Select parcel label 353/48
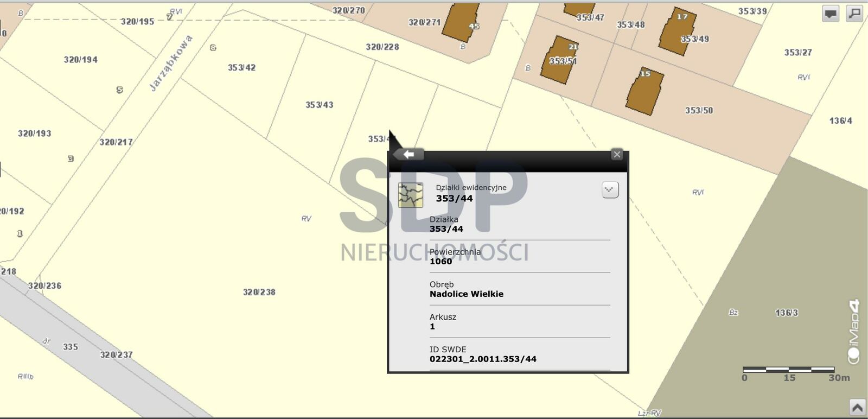This screenshot has width=868, height=419. [630, 25]
